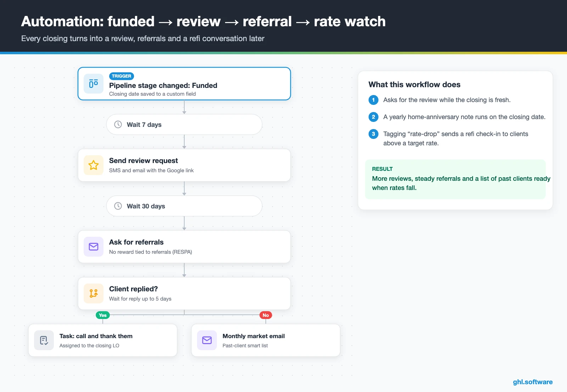Click the number 2 step bullet
Viewport: 567px width, 392px height.
click(x=374, y=117)
